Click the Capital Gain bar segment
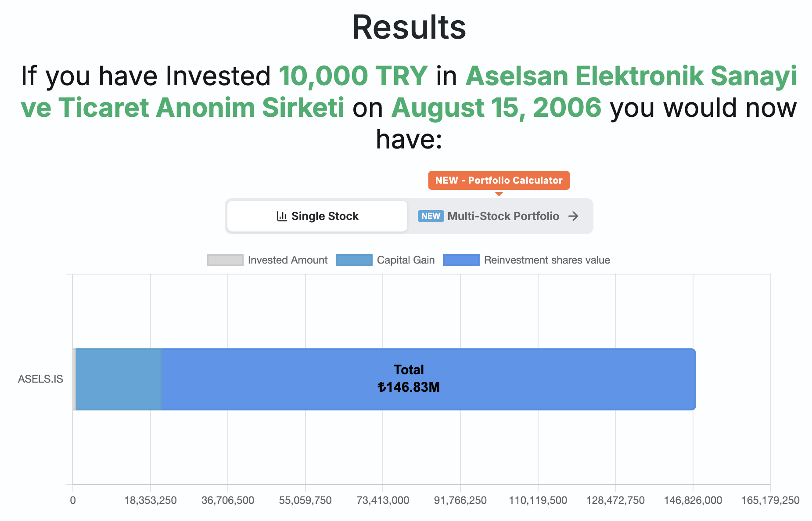Image resolution: width=812 pixels, height=521 pixels. 119,379
